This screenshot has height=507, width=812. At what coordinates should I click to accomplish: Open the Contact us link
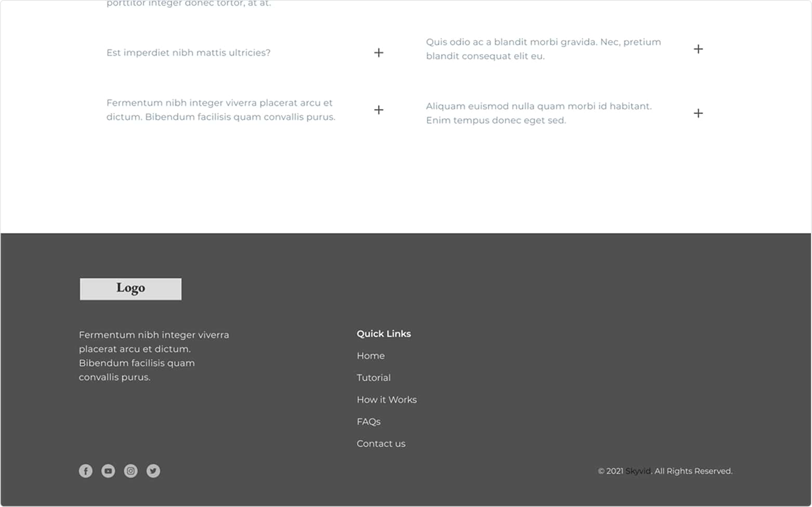[x=381, y=444]
